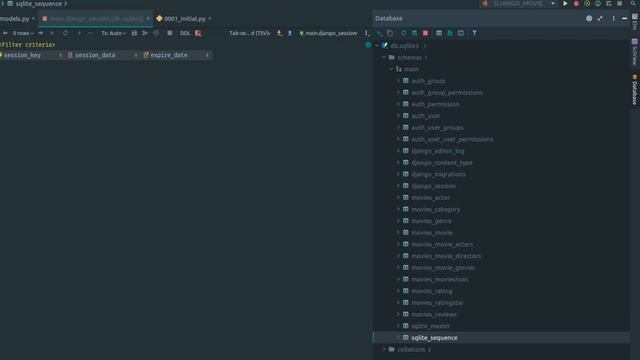Image resolution: width=640 pixels, height=360 pixels.
Task: Open the search everywhere magnifier
Action: tap(633, 4)
